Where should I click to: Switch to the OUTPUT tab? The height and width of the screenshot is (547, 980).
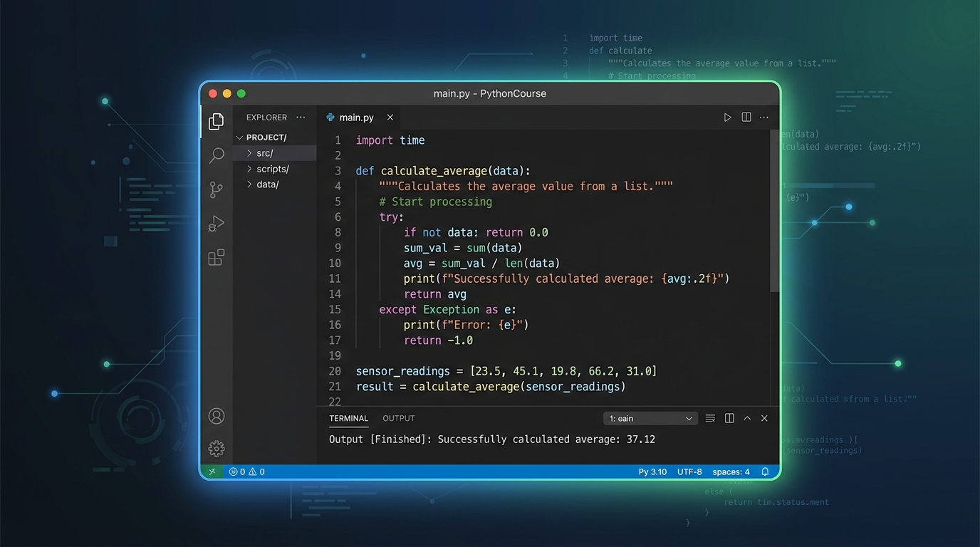point(398,419)
